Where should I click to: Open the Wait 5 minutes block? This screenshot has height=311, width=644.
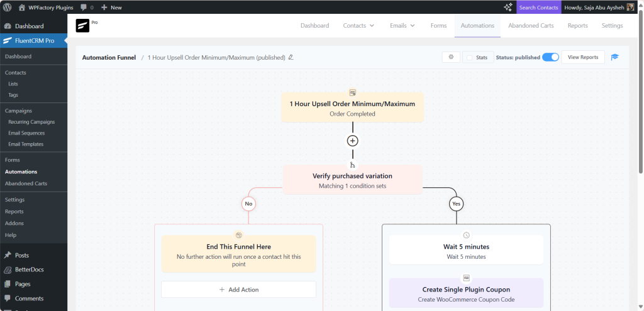(466, 250)
